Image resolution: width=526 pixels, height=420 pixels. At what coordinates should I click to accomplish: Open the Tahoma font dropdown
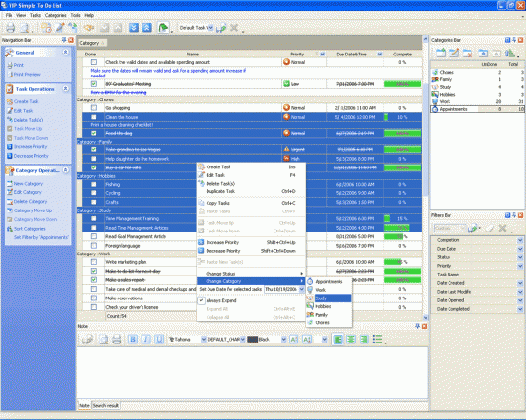204,339
